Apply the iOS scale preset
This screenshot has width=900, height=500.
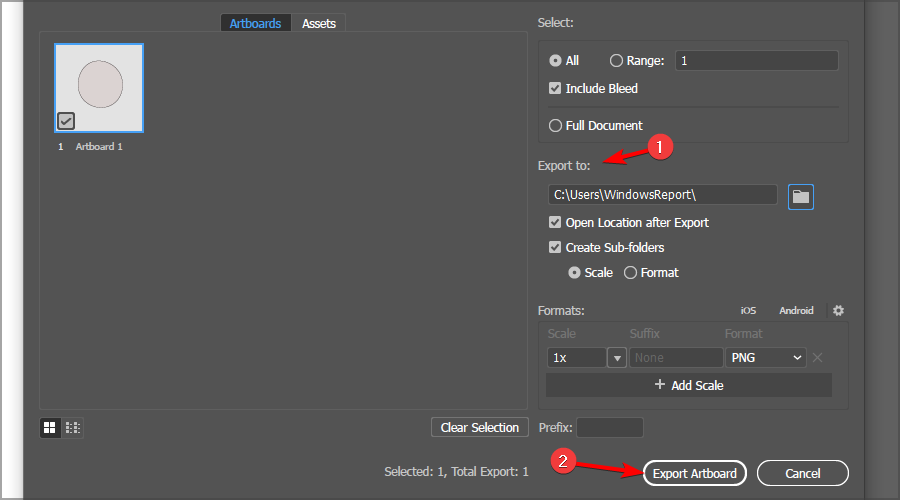click(x=748, y=311)
